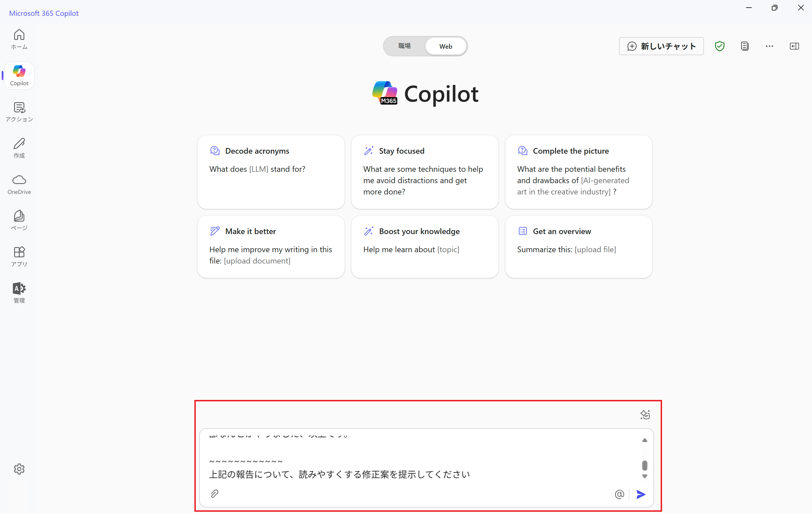Choose the Boost your knowledge prompt card

point(425,247)
